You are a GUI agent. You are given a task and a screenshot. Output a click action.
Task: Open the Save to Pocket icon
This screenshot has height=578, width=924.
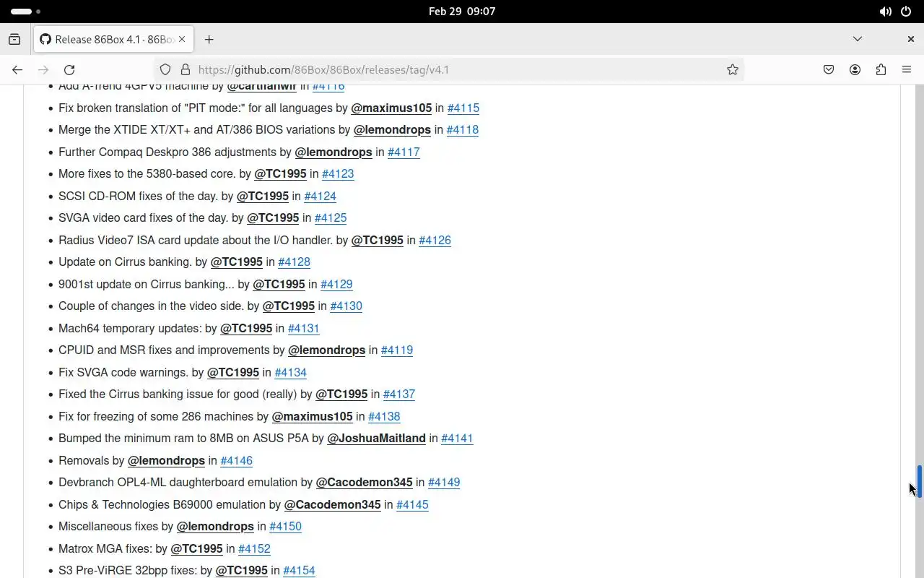tap(829, 69)
